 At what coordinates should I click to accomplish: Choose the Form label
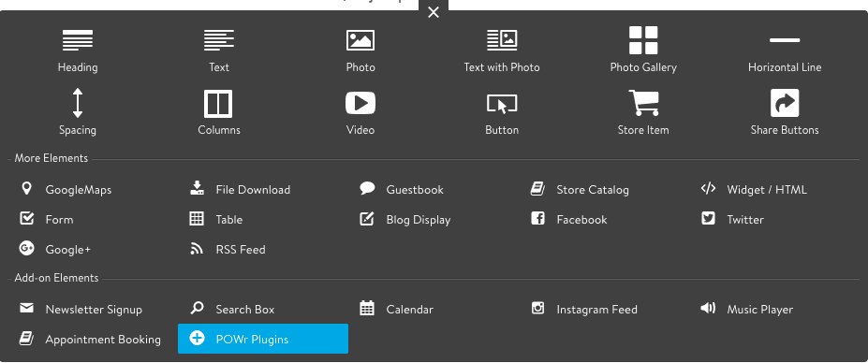59,220
